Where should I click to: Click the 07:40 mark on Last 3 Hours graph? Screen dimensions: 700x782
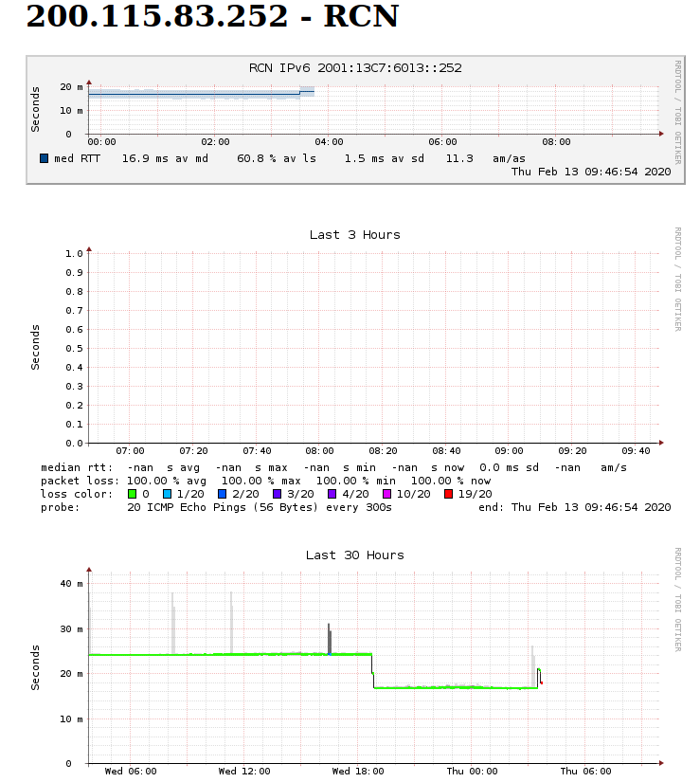pos(257,451)
